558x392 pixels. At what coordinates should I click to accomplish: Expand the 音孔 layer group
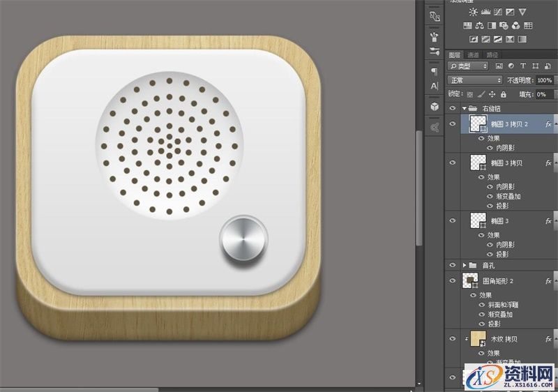pyautogui.click(x=464, y=266)
